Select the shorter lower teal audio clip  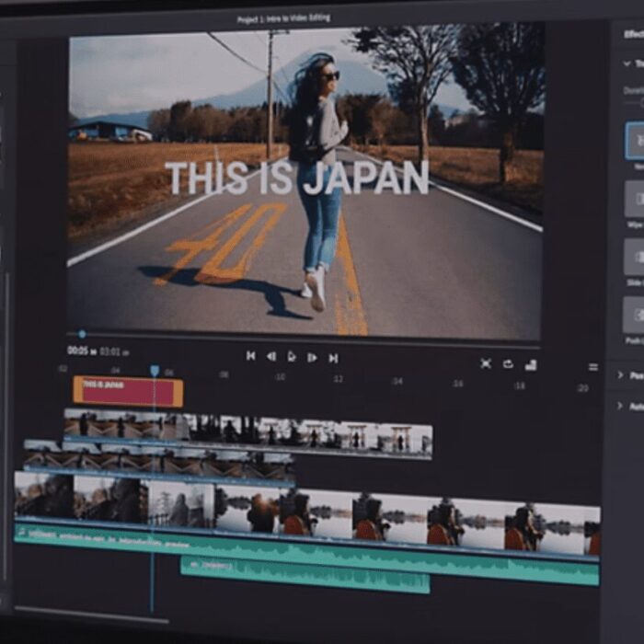[305, 575]
